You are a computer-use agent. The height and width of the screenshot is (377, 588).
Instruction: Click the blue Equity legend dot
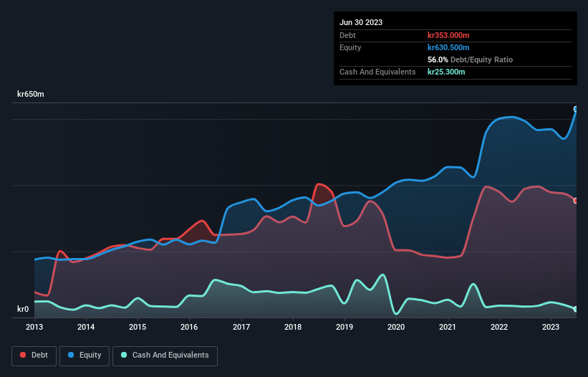pyautogui.click(x=71, y=355)
